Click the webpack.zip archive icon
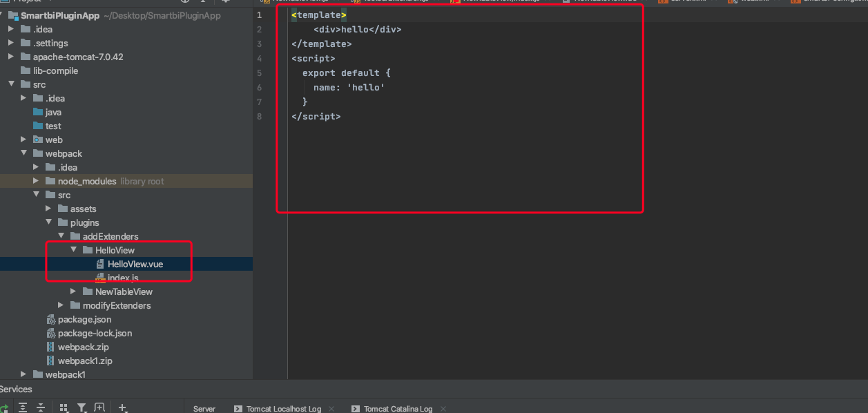This screenshot has width=868, height=413. 50,347
